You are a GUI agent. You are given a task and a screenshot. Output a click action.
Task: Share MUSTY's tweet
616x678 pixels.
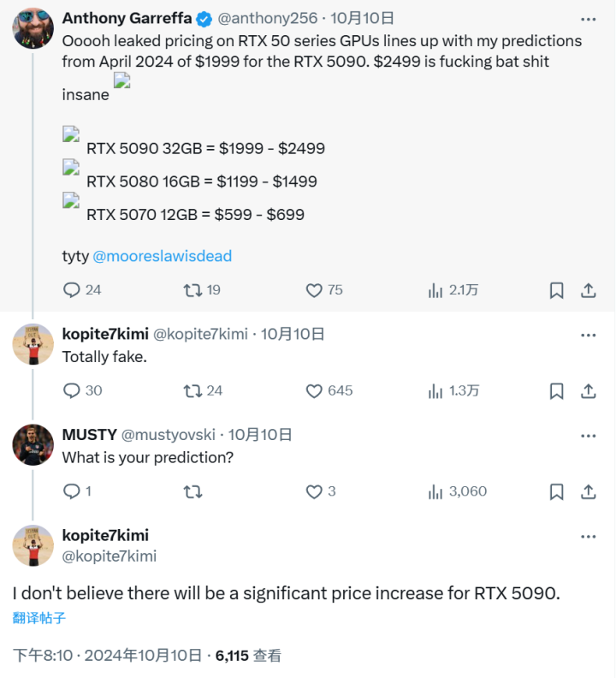(x=589, y=491)
